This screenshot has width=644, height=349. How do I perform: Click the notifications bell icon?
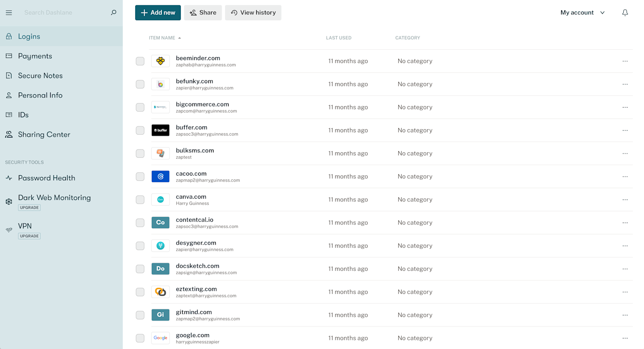point(625,12)
